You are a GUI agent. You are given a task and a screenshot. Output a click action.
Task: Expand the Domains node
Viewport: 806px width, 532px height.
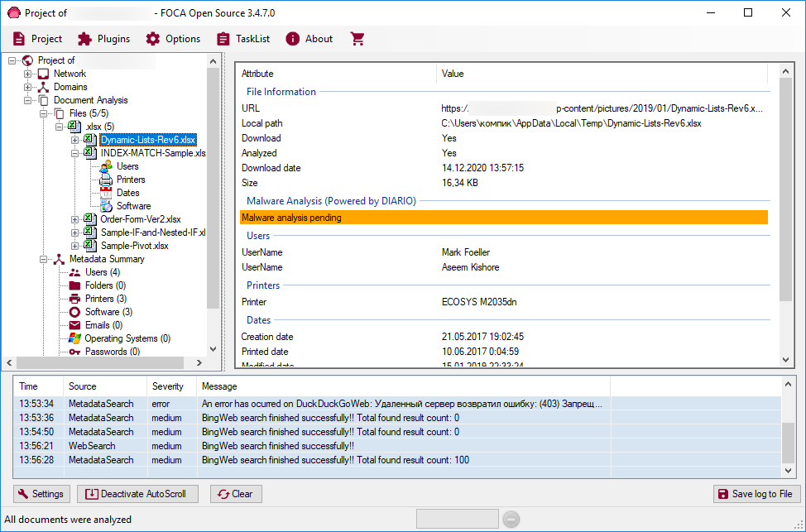click(28, 88)
